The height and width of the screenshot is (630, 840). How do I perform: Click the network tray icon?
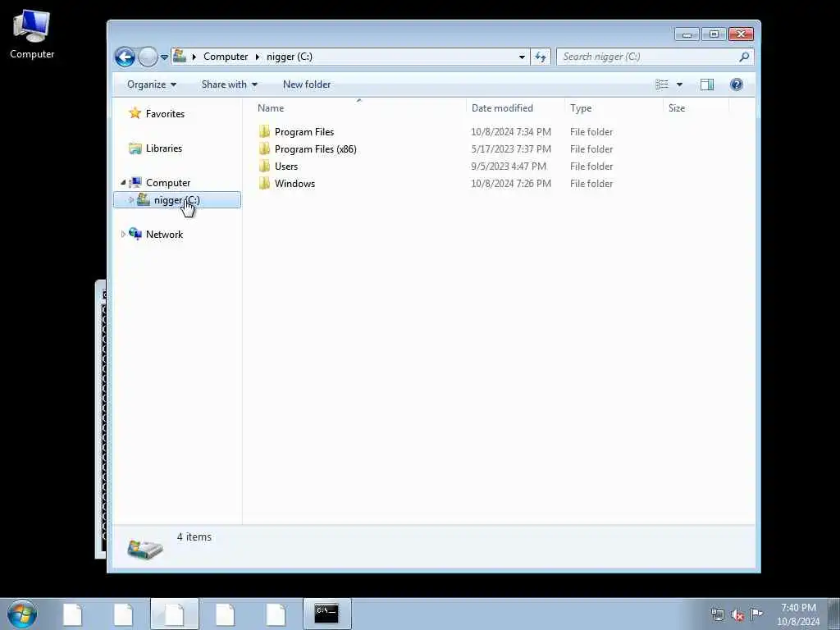click(717, 614)
